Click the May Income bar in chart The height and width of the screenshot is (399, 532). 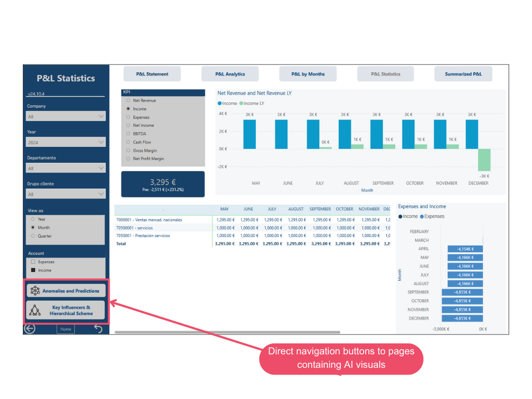tap(249, 135)
